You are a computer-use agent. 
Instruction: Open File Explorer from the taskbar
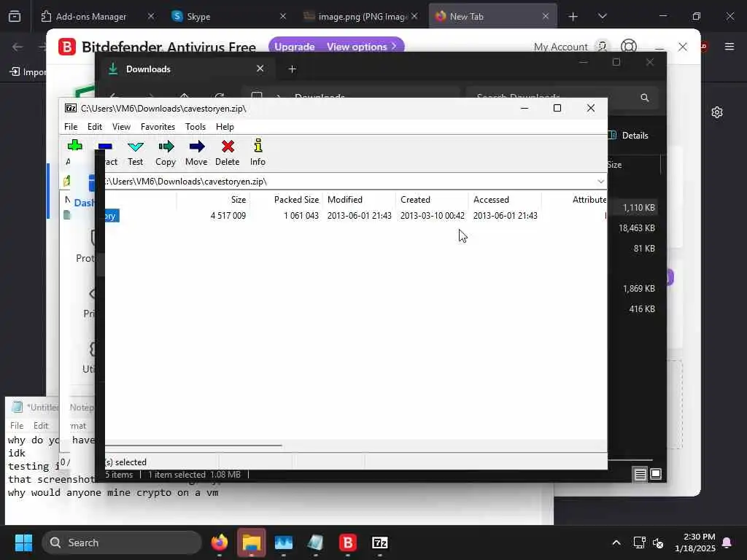(x=252, y=542)
